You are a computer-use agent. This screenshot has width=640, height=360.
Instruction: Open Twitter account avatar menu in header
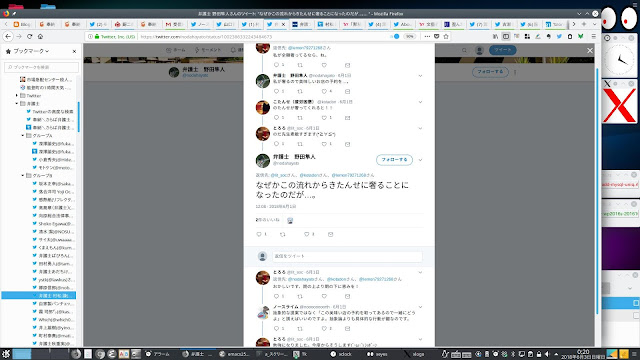(x=479, y=50)
